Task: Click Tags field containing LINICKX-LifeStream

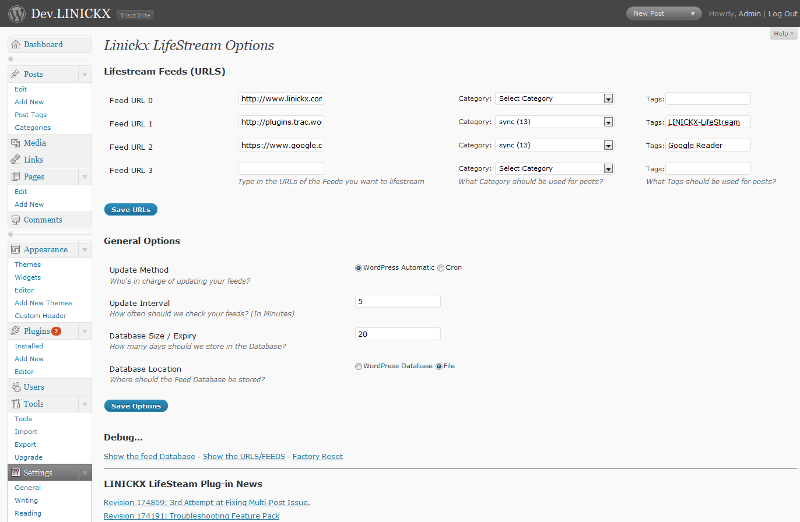Action: click(708, 122)
